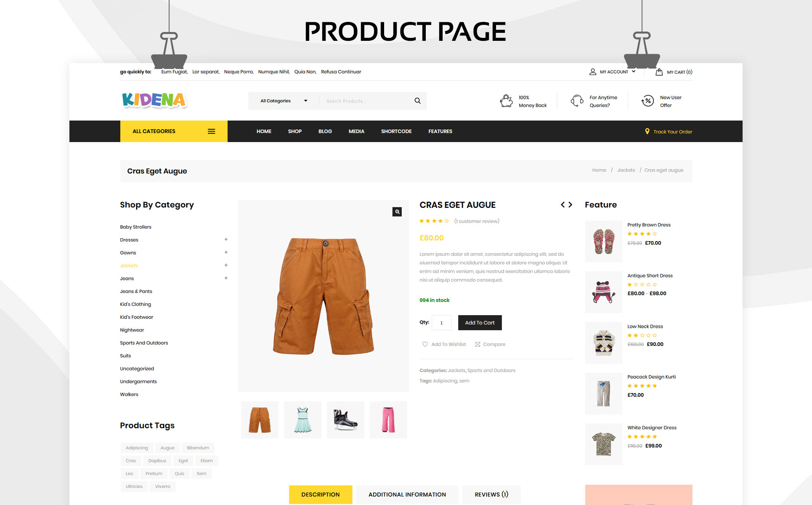812x505 pixels.
Task: Click the search magnifier icon
Action: coord(417,101)
